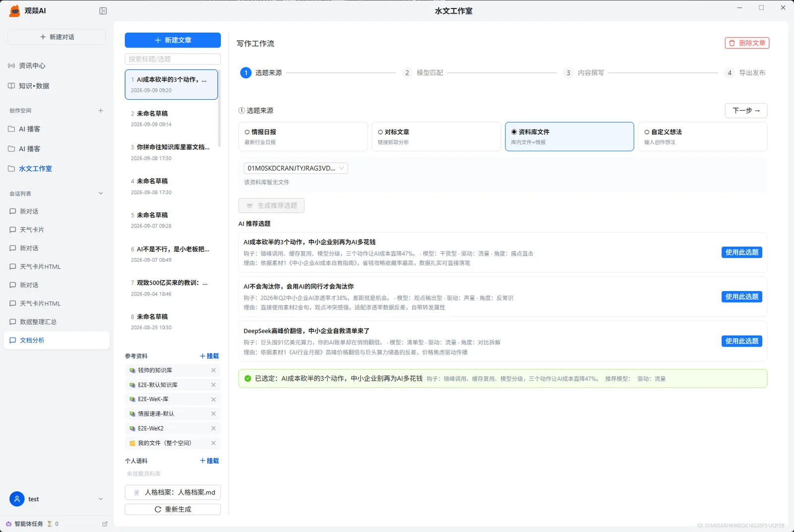This screenshot has width=794, height=532.
Task: Focus the 搜索标题/选题 search field
Action: pyautogui.click(x=173, y=59)
